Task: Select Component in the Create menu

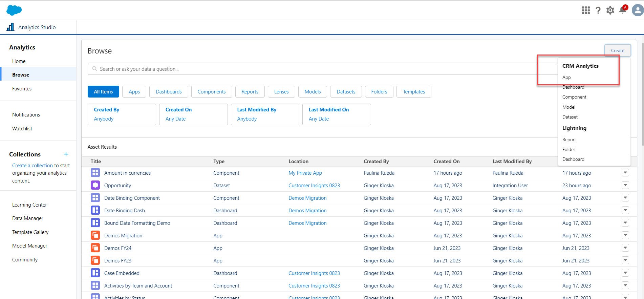Action: [x=574, y=97]
